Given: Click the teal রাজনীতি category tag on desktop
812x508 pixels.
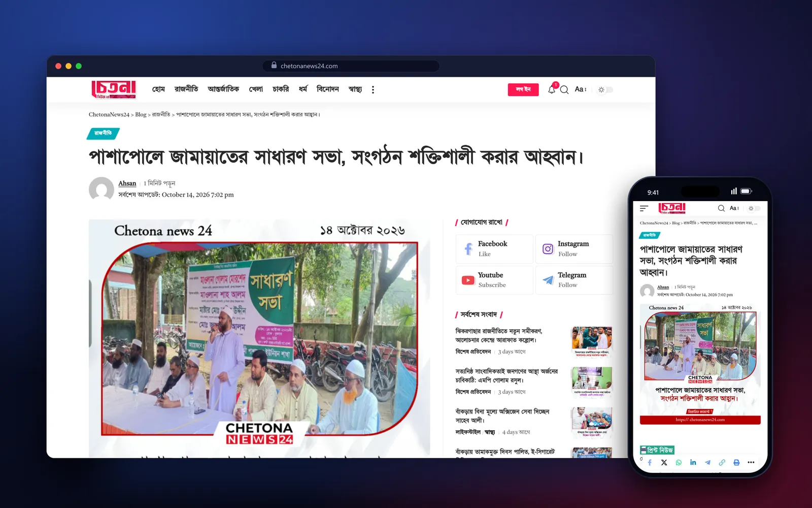Looking at the screenshot, I should (103, 133).
